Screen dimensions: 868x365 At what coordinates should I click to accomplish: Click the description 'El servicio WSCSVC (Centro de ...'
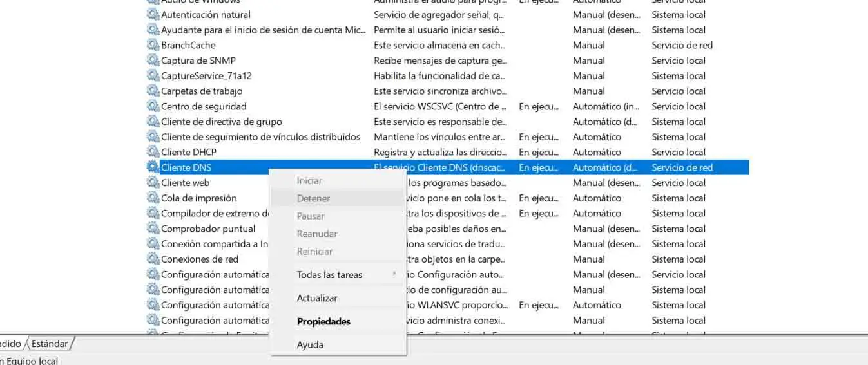pyautogui.click(x=440, y=106)
